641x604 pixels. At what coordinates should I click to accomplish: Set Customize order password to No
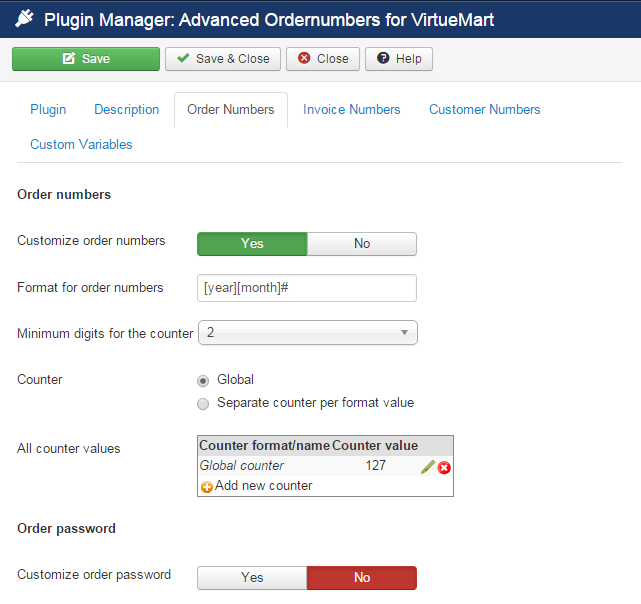click(x=362, y=578)
